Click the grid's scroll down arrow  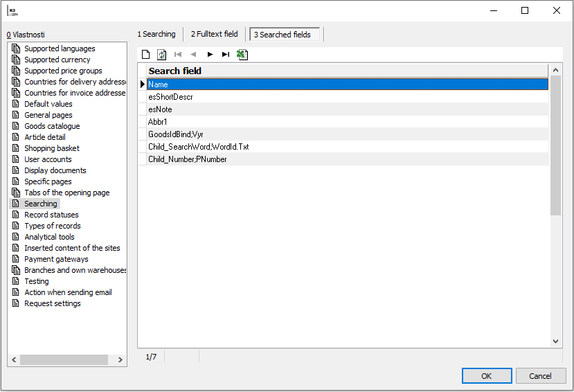556,341
